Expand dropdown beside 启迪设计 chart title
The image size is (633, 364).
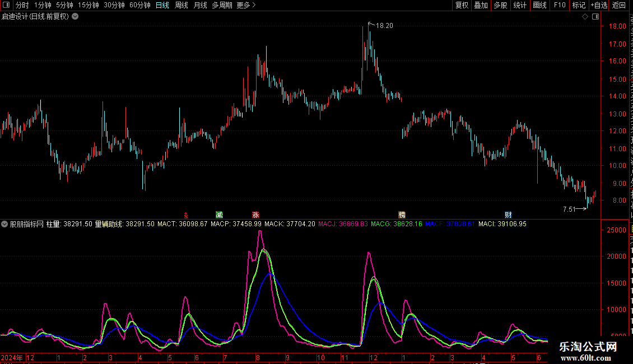[x=75, y=17]
